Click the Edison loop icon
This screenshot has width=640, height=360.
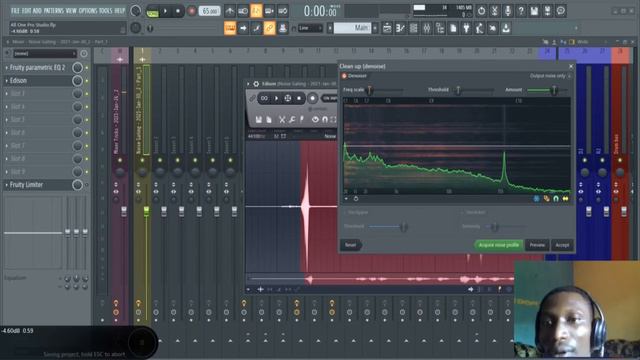(264, 98)
